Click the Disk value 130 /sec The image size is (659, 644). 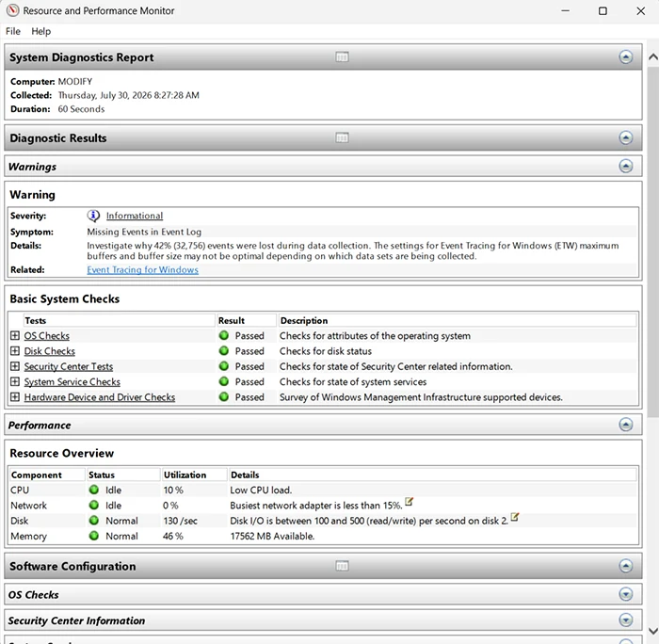click(181, 521)
